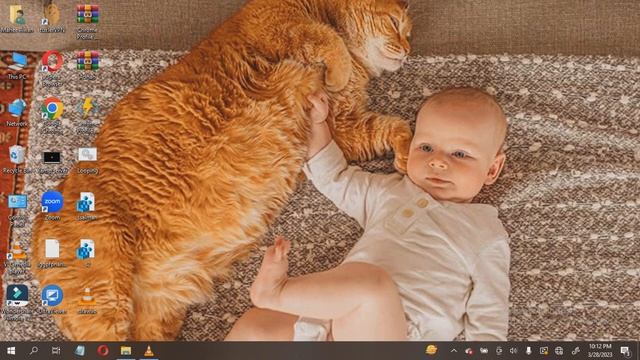This screenshot has width=640, height=360.
Task: Select the yellow lightning bolt desktop icon
Action: [x=87, y=108]
